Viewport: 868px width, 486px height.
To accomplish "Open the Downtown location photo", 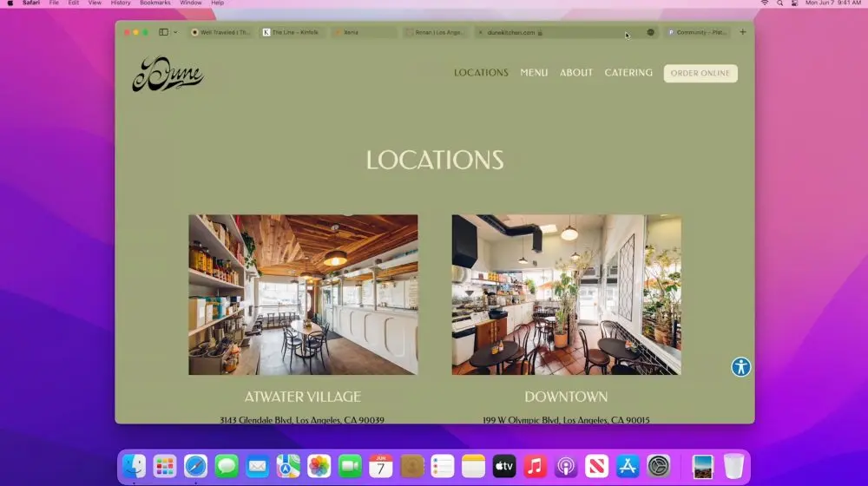I will pos(566,294).
